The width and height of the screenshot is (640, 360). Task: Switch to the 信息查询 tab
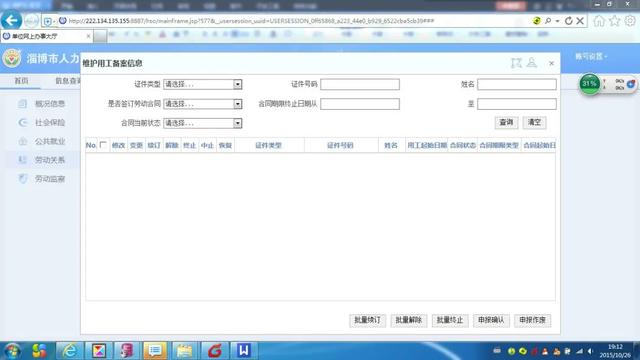tap(68, 81)
